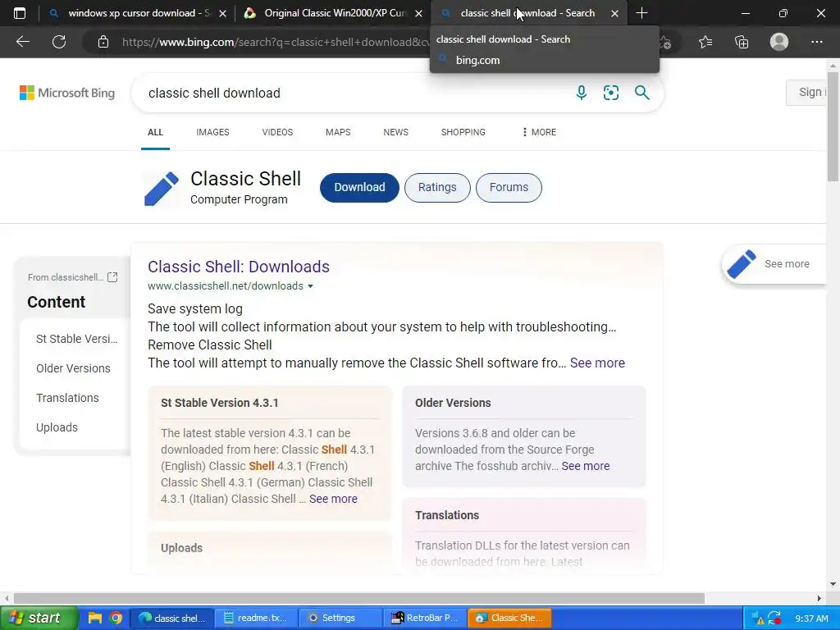Select the VIDEOS results tab
This screenshot has height=630, width=840.
pos(277,132)
